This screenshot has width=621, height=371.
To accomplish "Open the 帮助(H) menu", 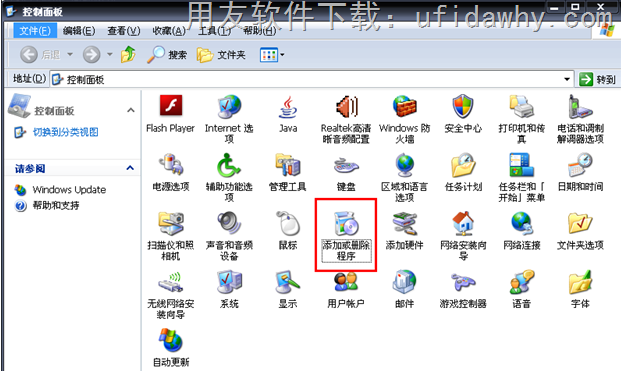I will tap(259, 30).
